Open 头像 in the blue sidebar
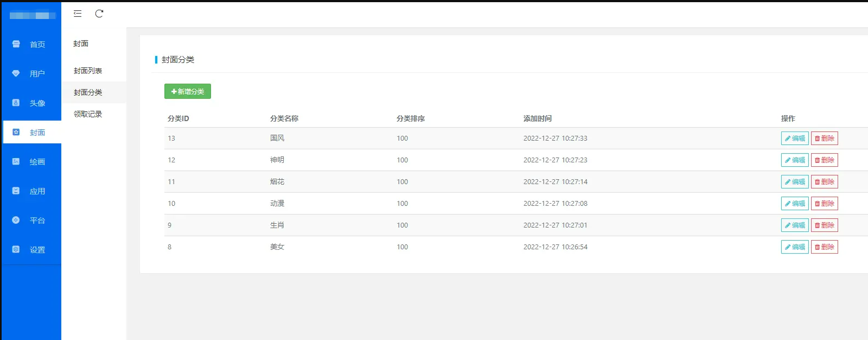Image resolution: width=868 pixels, height=340 pixels. (x=31, y=103)
